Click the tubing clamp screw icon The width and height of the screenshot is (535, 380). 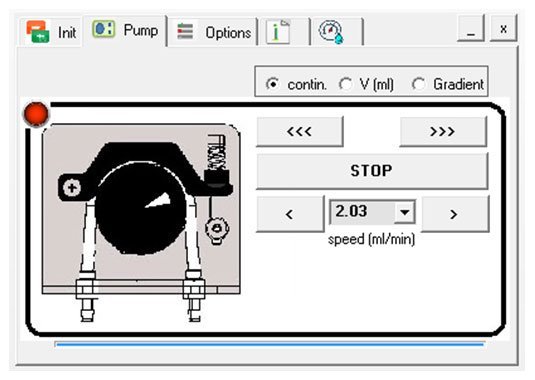pyautogui.click(x=217, y=229)
